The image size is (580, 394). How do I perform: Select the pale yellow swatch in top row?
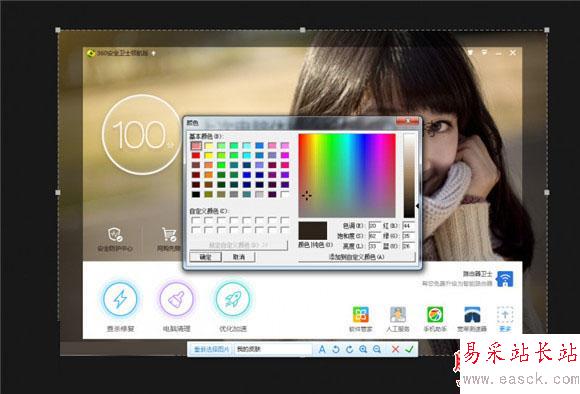coord(209,146)
